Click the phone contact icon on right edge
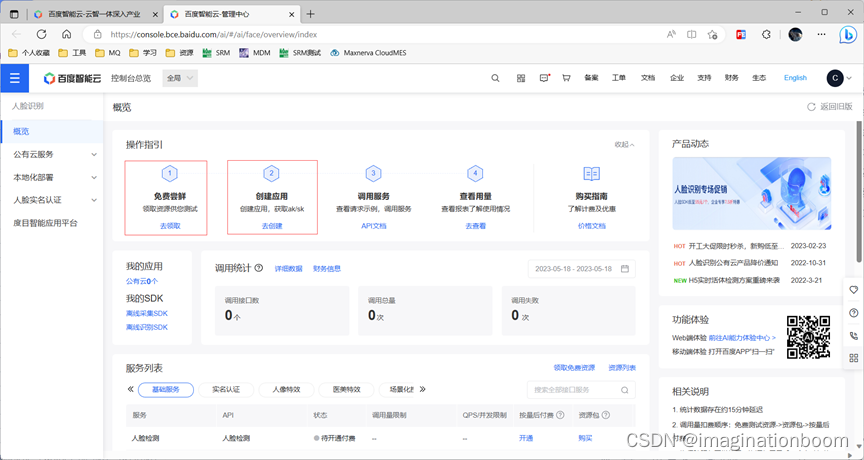 pos(854,335)
